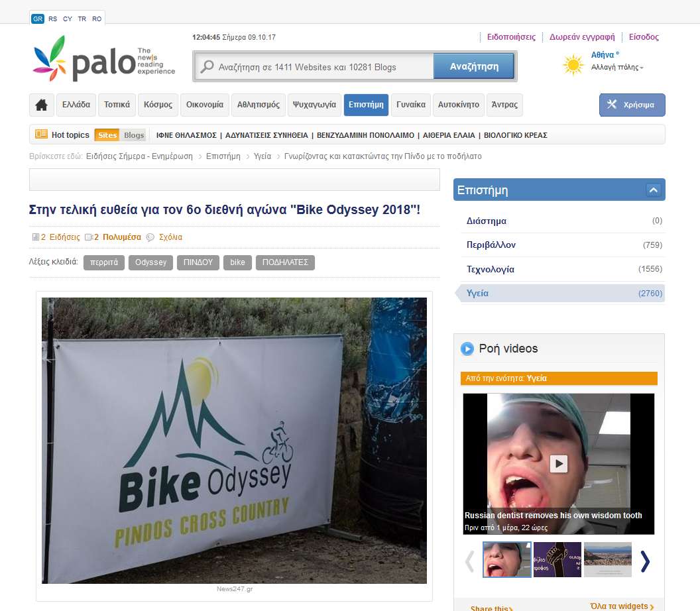Click the sun weather icon

(573, 65)
